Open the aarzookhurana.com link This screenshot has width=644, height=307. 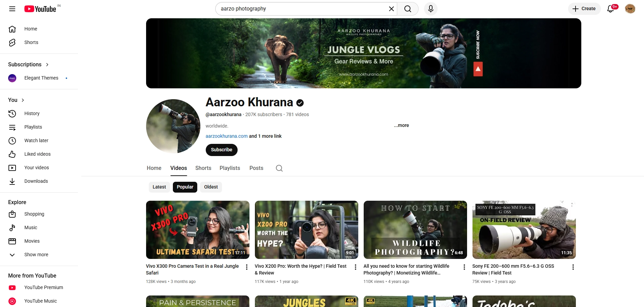[x=226, y=136]
